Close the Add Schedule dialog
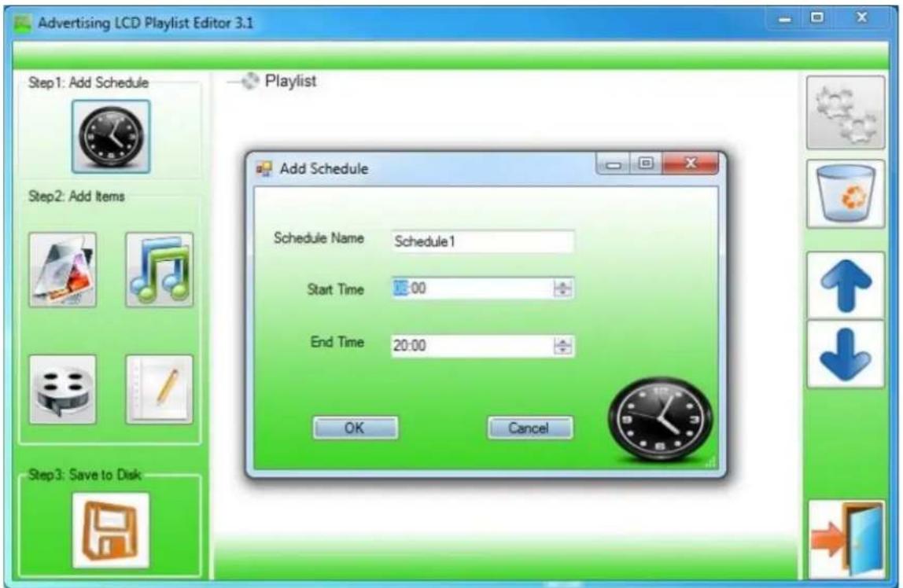Viewport: 903px width, 588px height. click(x=691, y=164)
